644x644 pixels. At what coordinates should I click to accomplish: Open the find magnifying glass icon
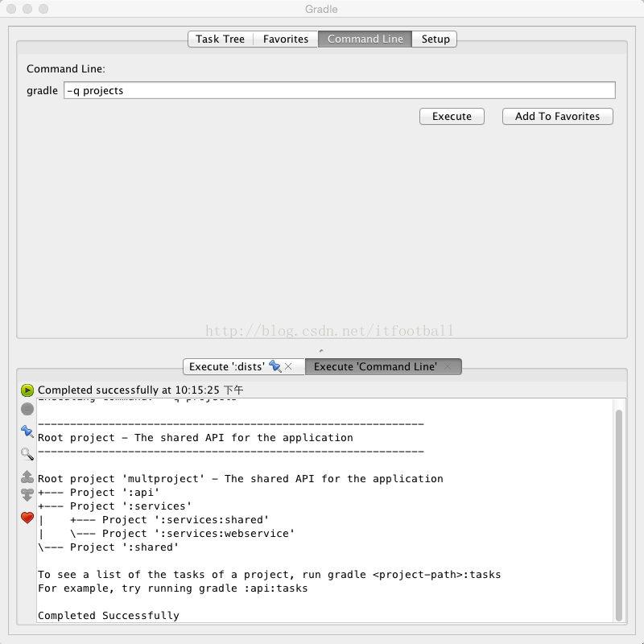(x=27, y=454)
